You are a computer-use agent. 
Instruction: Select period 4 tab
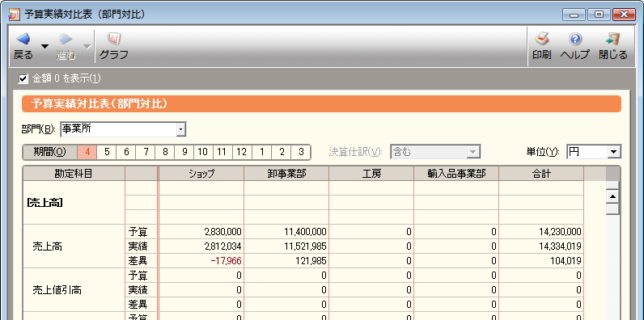pyautogui.click(x=87, y=152)
